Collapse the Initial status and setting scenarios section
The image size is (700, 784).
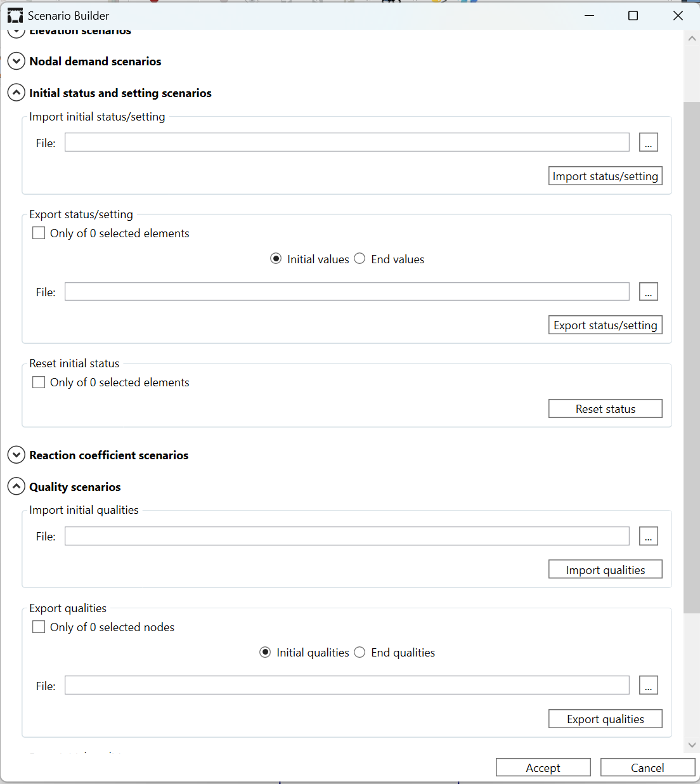pos(16,93)
